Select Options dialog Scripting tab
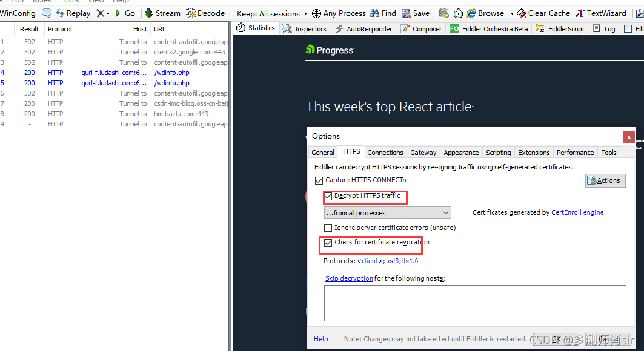 click(x=498, y=153)
